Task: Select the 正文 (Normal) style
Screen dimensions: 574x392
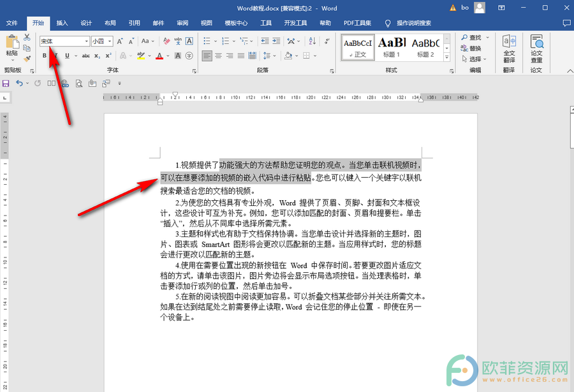Action: 358,47
